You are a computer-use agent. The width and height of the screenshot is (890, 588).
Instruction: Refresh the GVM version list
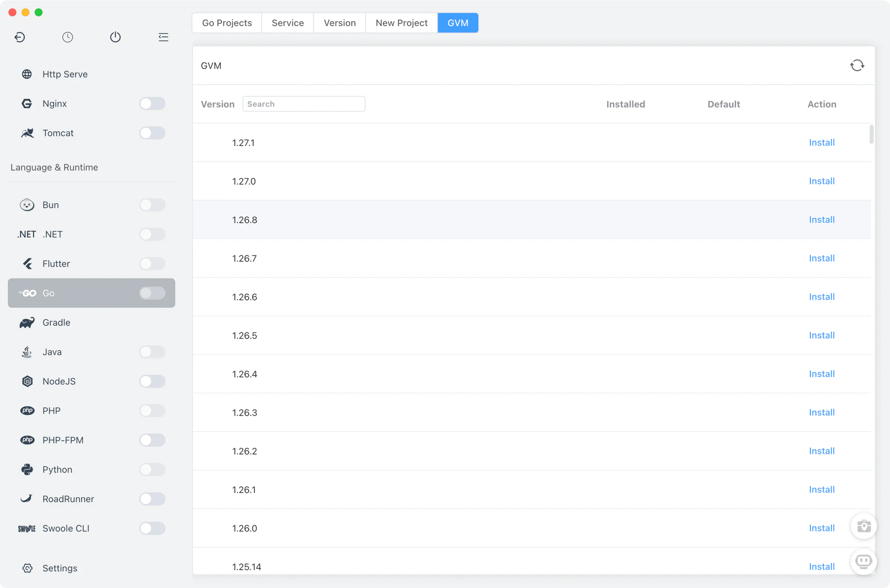click(857, 66)
